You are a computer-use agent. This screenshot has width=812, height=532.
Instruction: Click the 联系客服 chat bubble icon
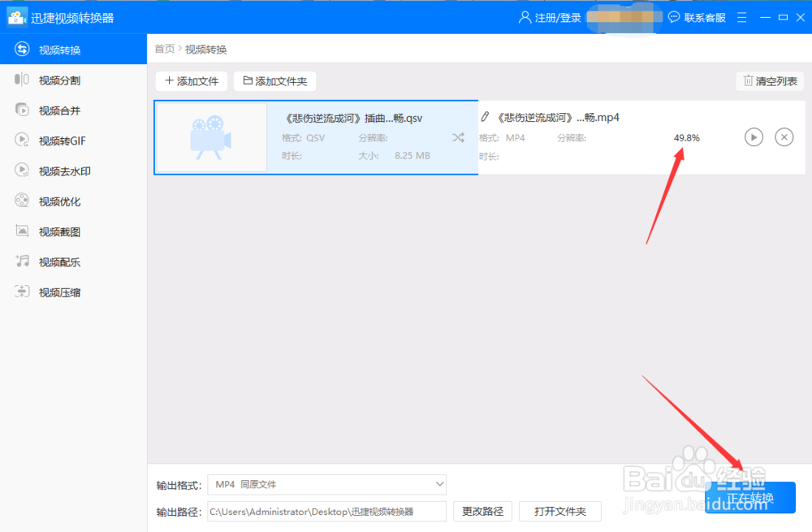tap(673, 18)
